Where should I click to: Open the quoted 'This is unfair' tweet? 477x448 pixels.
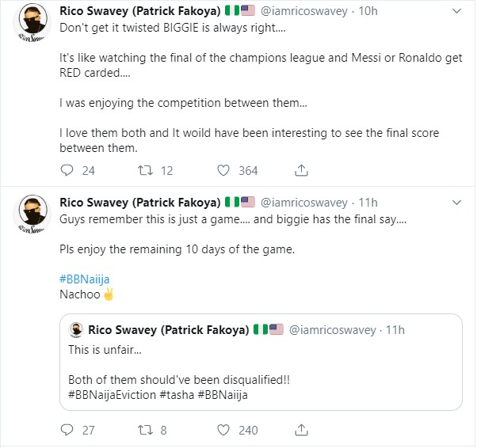[x=261, y=362]
